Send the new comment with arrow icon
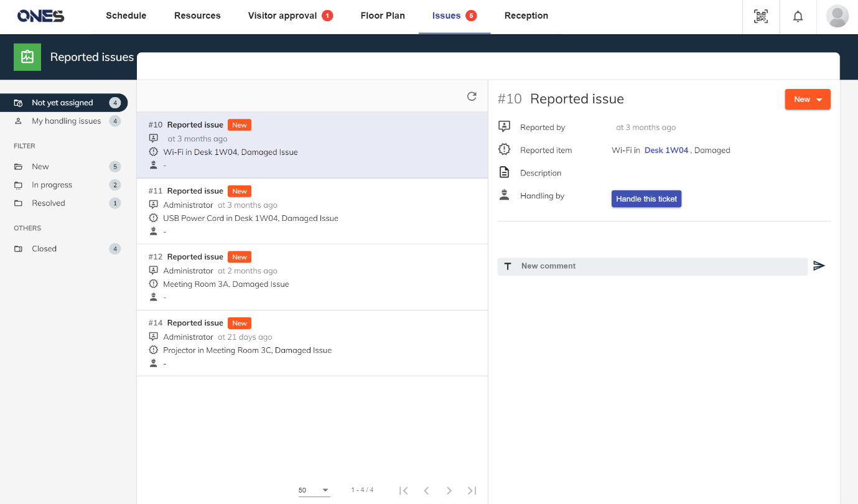Screen dimensions: 858x504 point(819,266)
